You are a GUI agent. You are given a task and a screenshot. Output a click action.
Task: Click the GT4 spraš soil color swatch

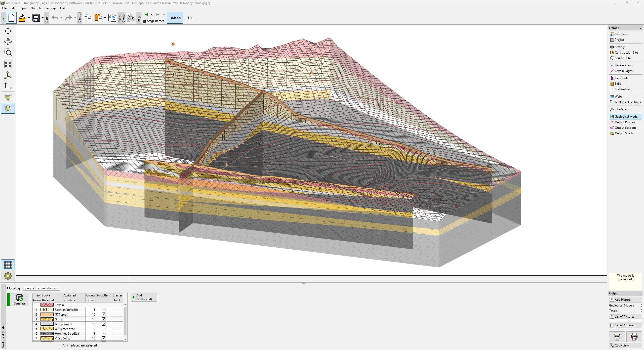tap(47, 314)
